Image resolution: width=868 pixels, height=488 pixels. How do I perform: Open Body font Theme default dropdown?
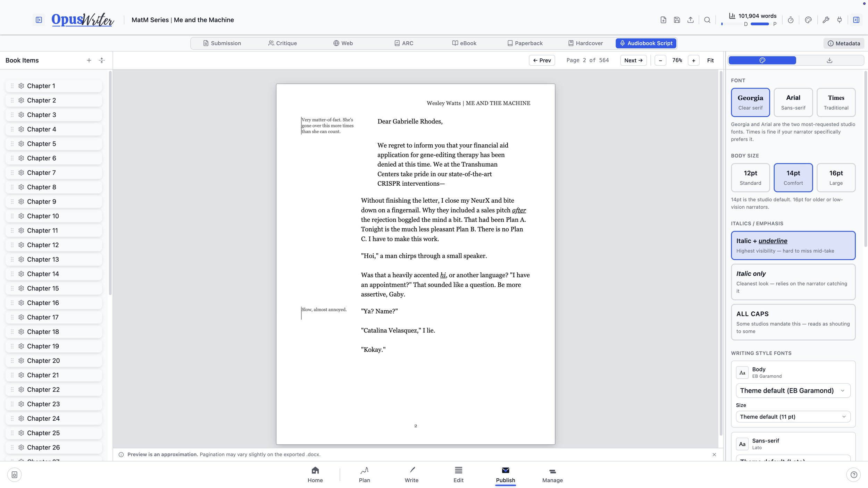coord(793,390)
